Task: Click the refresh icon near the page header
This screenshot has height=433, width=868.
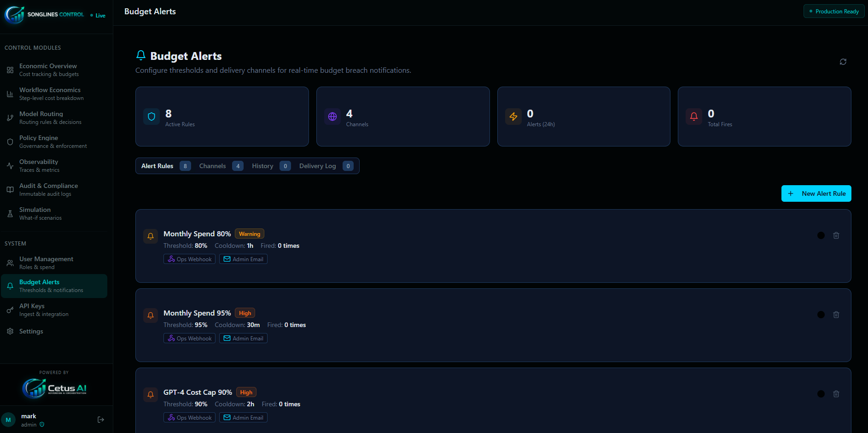Action: [x=843, y=62]
